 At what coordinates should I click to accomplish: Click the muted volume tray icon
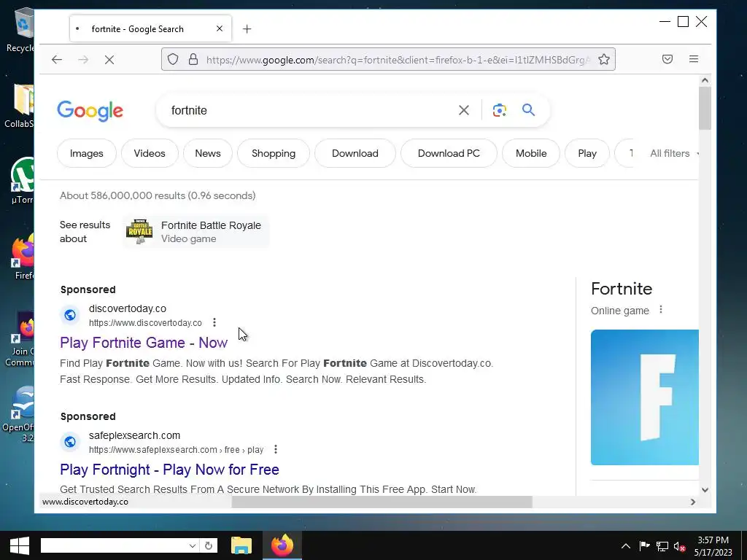[679, 546]
